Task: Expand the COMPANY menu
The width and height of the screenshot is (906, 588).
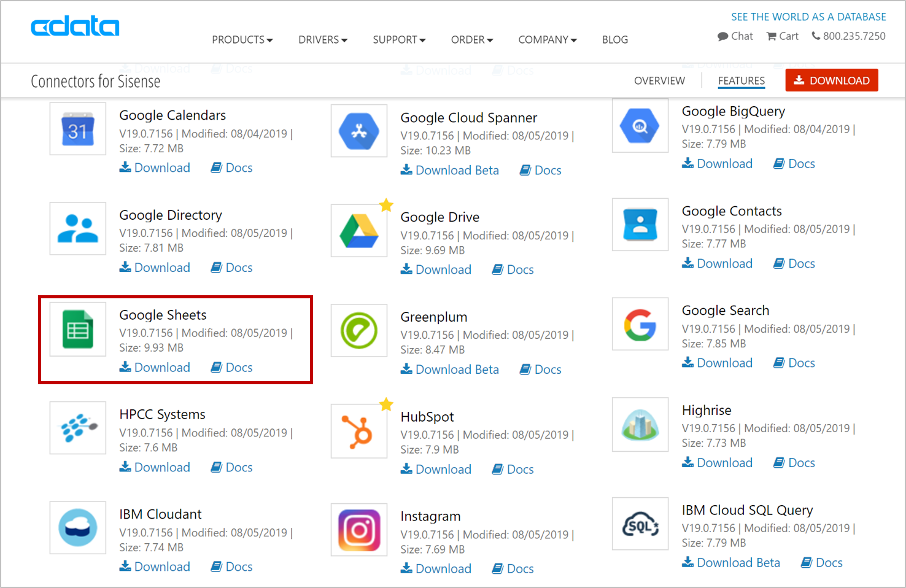Action: coord(548,40)
